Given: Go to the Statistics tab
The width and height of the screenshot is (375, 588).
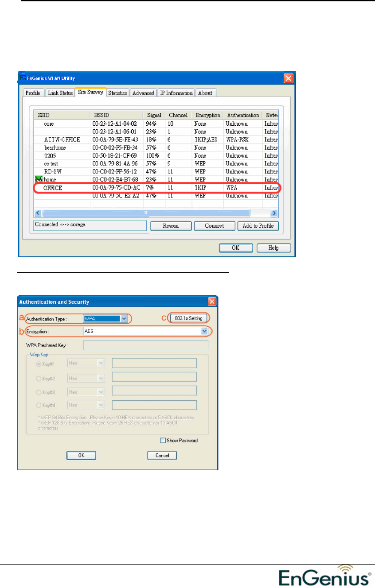Looking at the screenshot, I should pos(118,93).
